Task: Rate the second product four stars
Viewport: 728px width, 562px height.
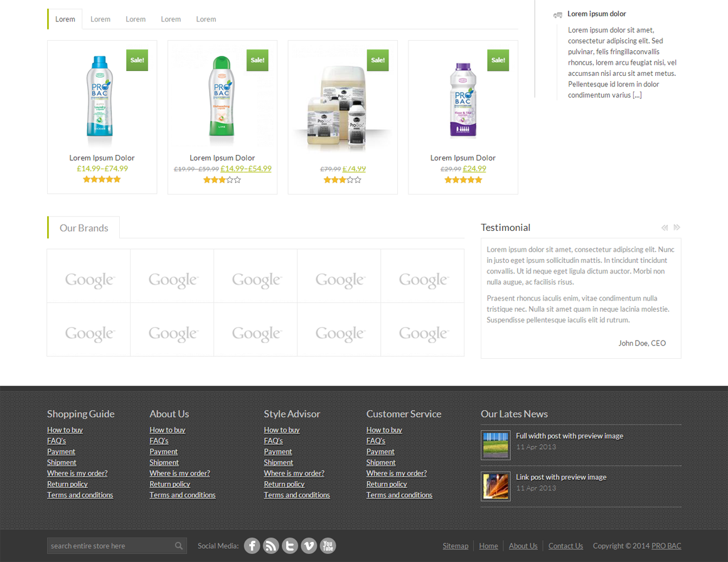Action: click(x=229, y=179)
